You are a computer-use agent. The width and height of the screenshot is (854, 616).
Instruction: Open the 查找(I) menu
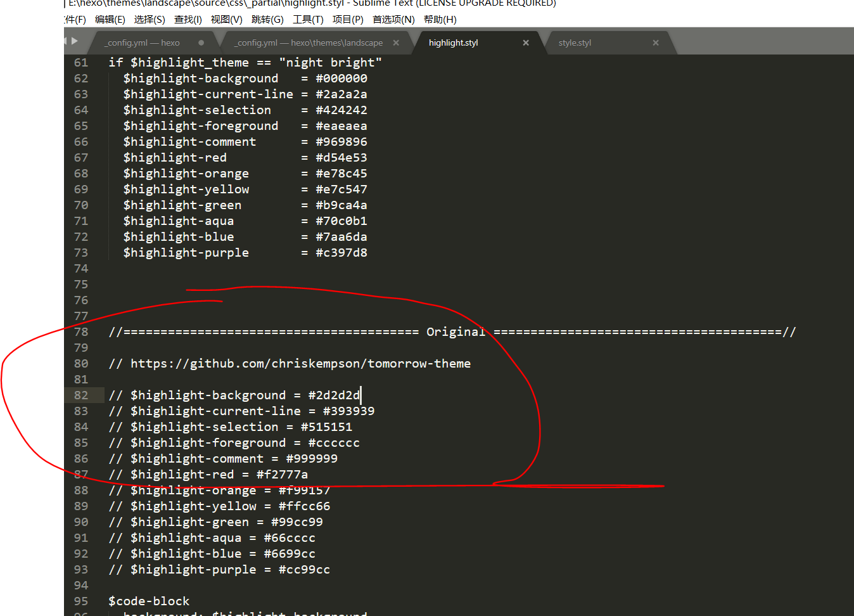coord(188,20)
